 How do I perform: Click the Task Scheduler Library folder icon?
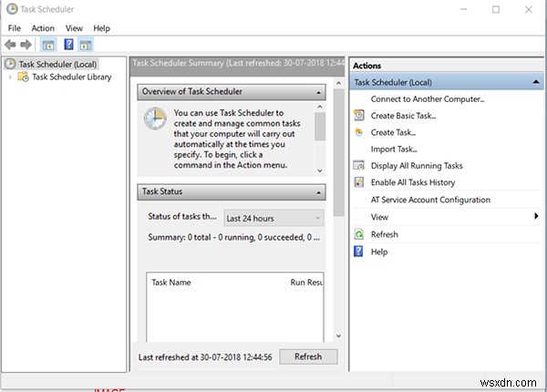24,77
